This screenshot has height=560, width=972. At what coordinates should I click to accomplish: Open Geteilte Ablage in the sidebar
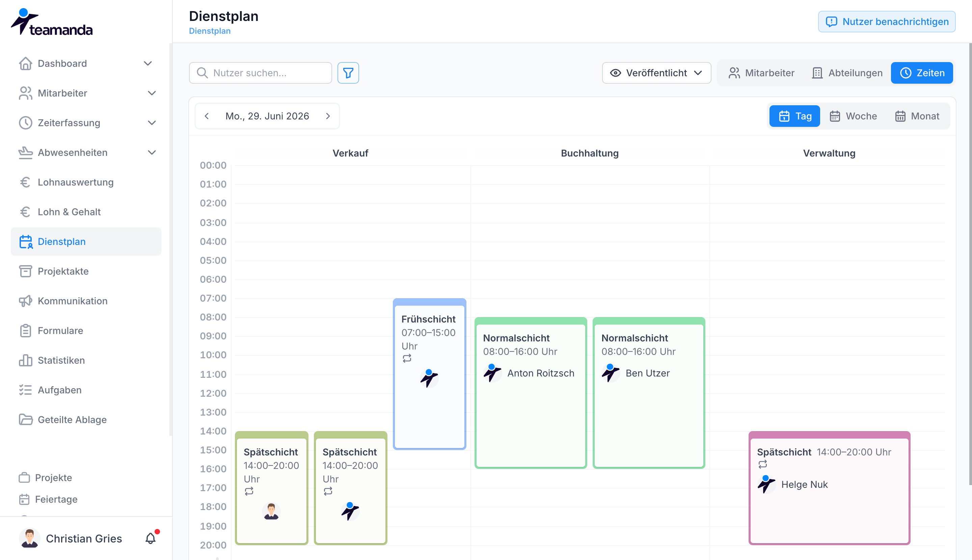(86, 419)
